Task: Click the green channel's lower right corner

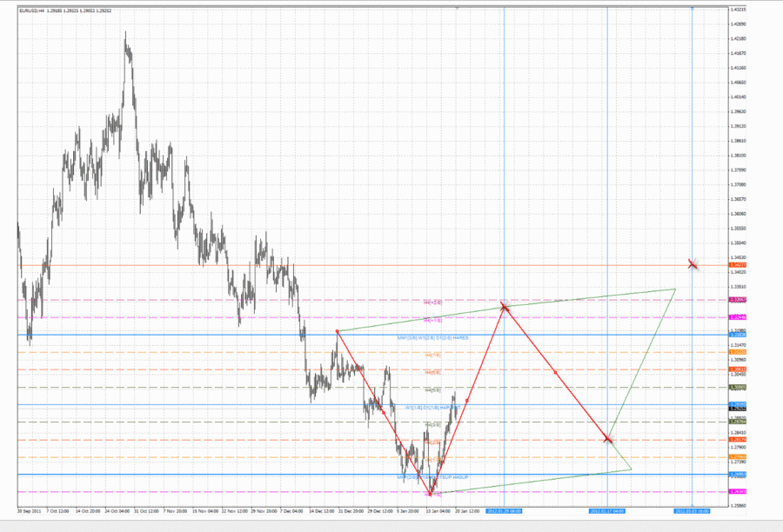Action: [632, 470]
